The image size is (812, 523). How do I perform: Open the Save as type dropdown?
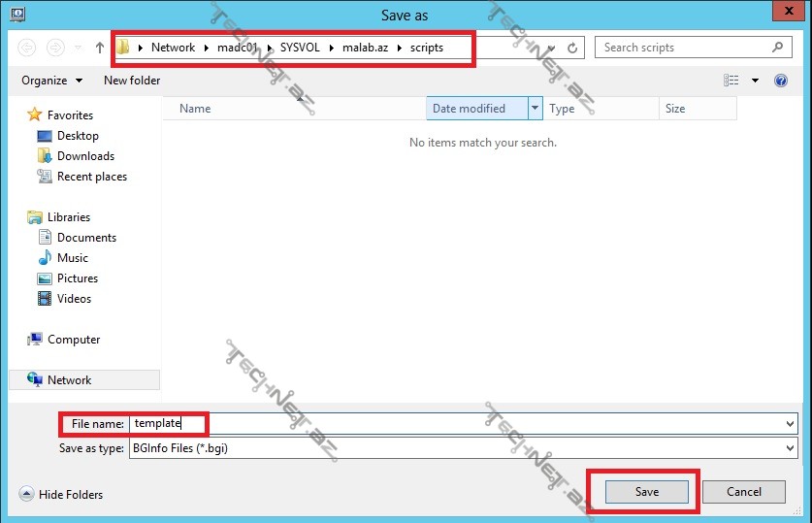[x=791, y=448]
